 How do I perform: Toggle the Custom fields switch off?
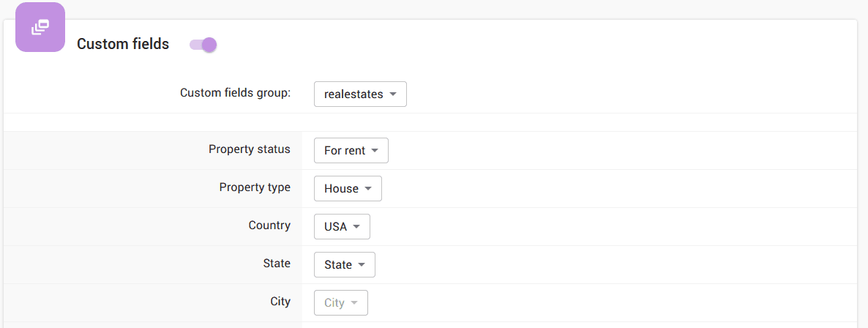[x=203, y=45]
